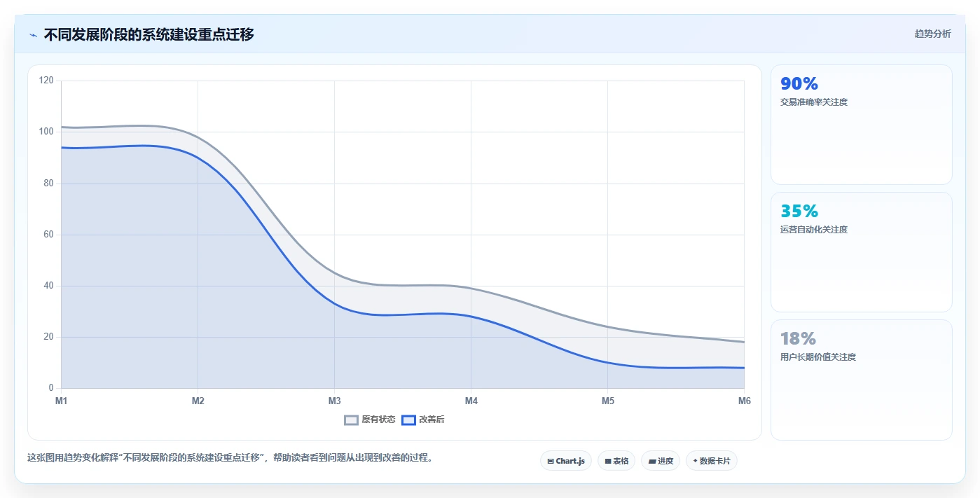Click the M1 axis label

[62, 401]
